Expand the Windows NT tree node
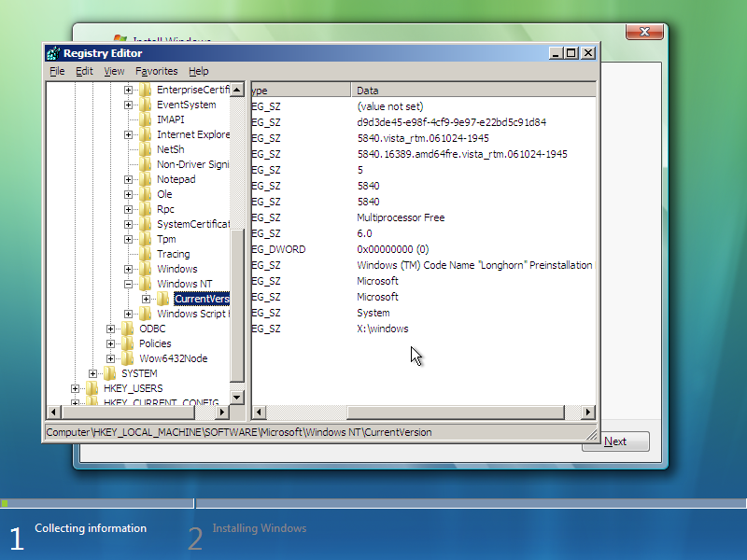Viewport: 747px width, 560px height. 129,284
